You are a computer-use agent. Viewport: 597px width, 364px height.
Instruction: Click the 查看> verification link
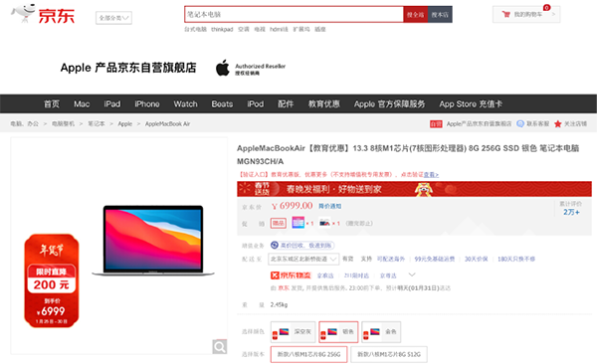point(431,175)
